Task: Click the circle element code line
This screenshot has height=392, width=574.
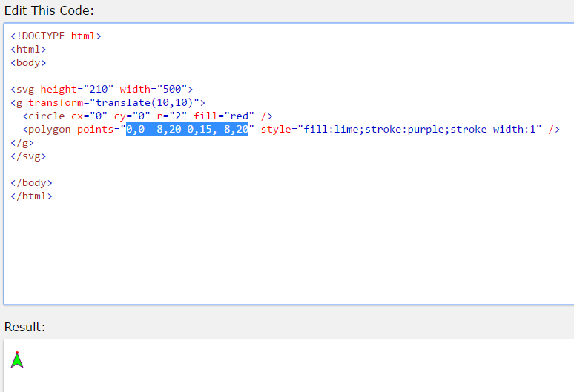Action: [148, 116]
